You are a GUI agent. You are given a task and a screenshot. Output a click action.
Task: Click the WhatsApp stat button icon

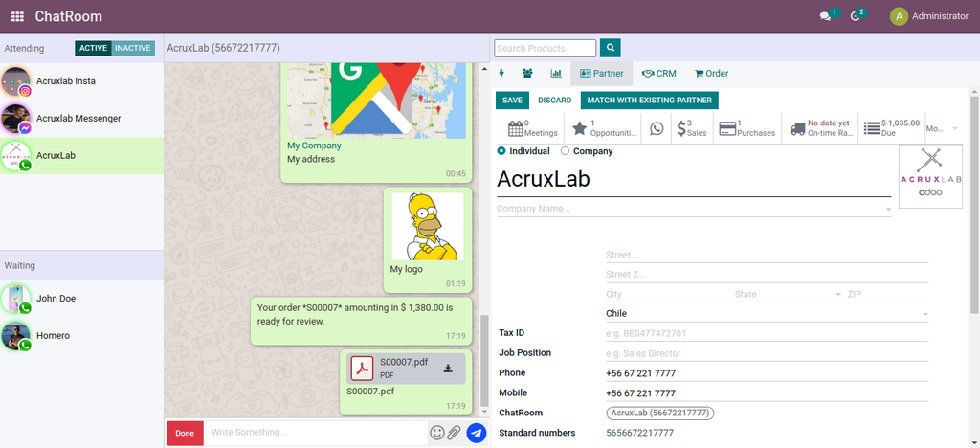coord(657,128)
